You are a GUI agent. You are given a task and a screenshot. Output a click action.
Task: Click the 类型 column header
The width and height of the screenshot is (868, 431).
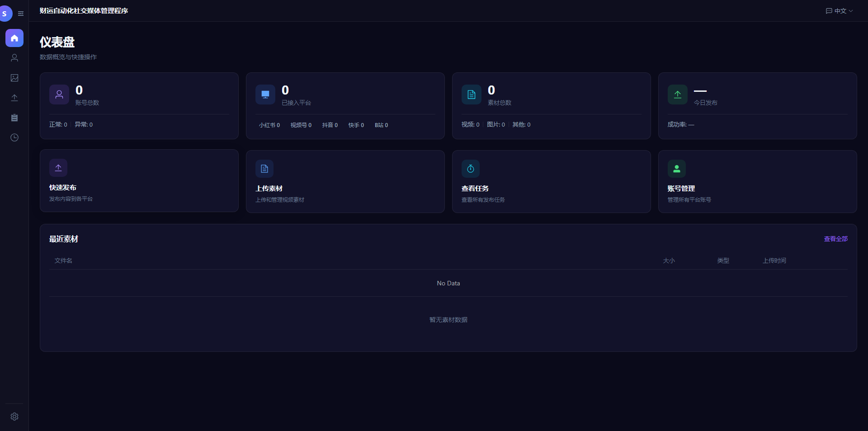tap(723, 260)
